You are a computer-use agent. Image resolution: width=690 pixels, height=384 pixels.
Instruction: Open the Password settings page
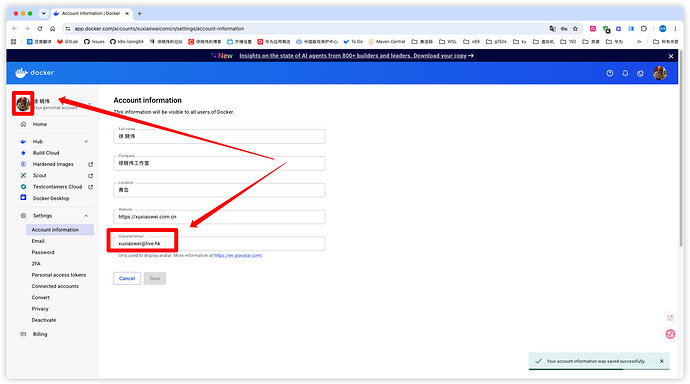pyautogui.click(x=43, y=252)
